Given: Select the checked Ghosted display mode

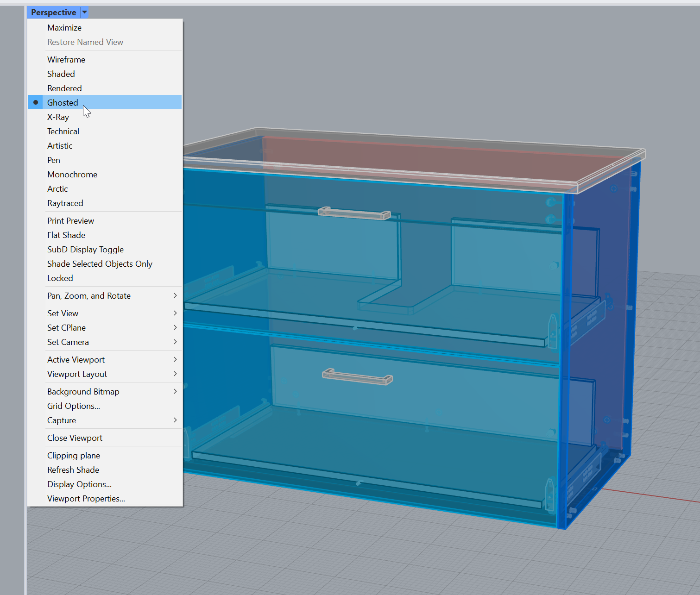Looking at the screenshot, I should point(63,103).
